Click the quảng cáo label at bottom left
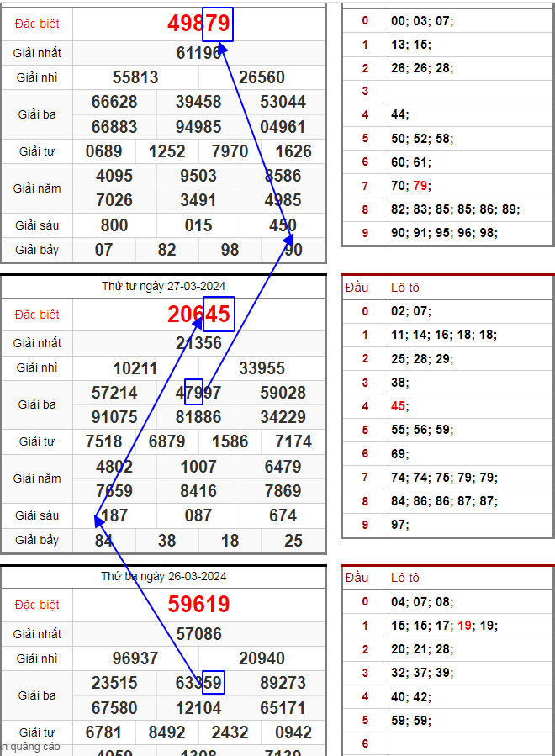555x756 pixels. (30, 747)
